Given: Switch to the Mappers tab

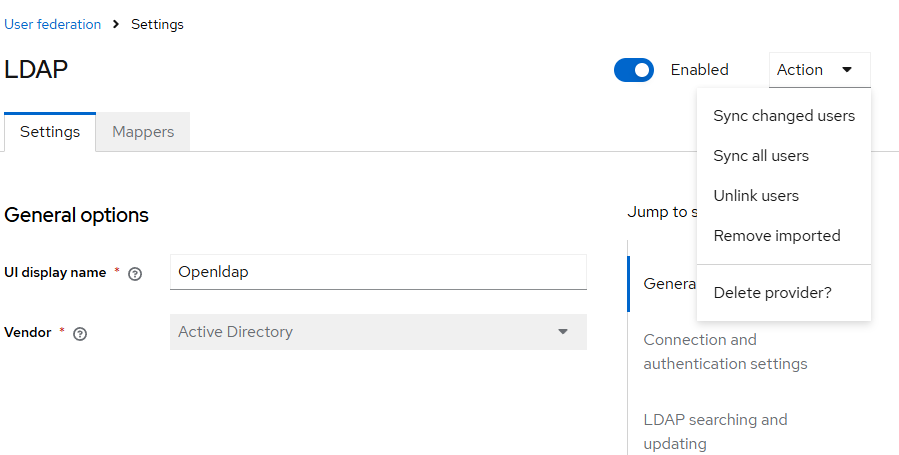Looking at the screenshot, I should [x=143, y=132].
